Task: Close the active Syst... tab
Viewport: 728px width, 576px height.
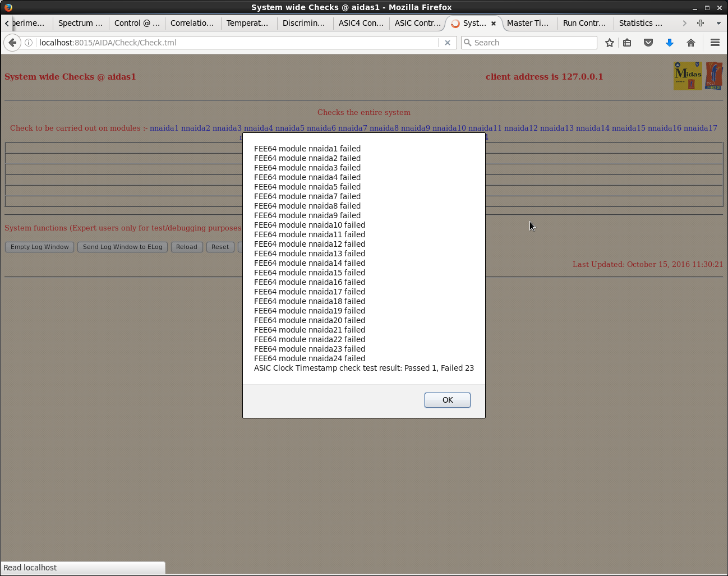Action: pyautogui.click(x=494, y=24)
